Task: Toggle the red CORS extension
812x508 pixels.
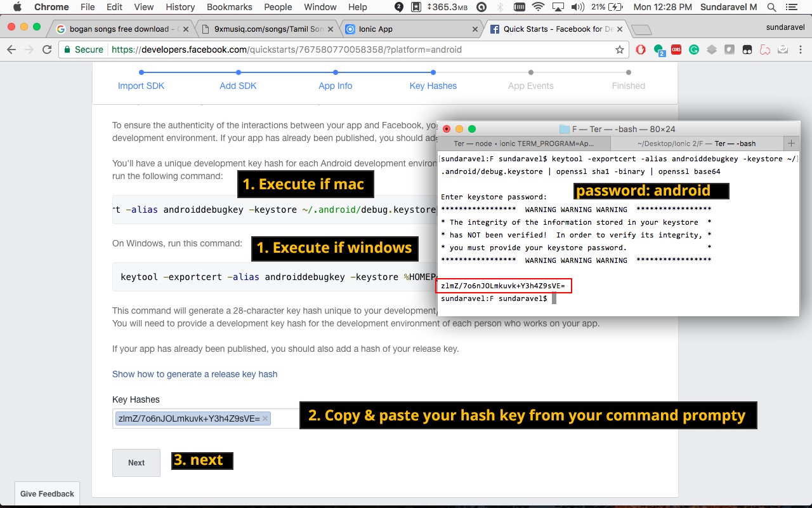Action: coord(676,50)
